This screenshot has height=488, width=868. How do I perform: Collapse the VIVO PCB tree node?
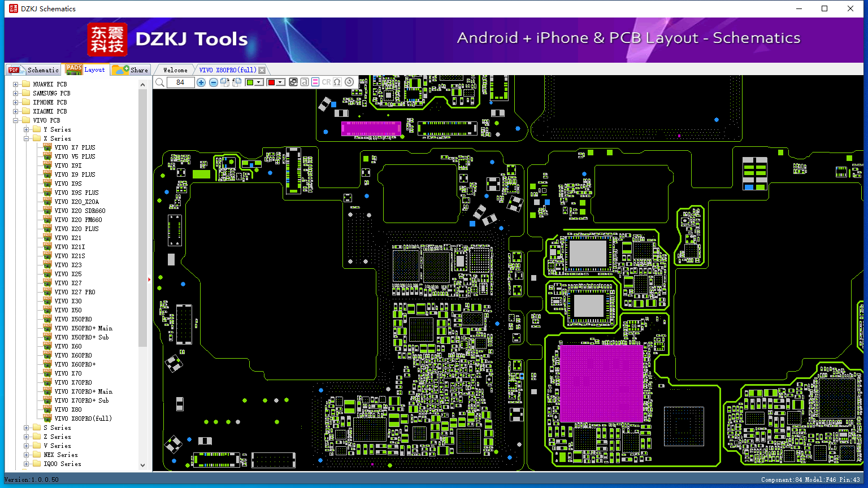(16, 120)
